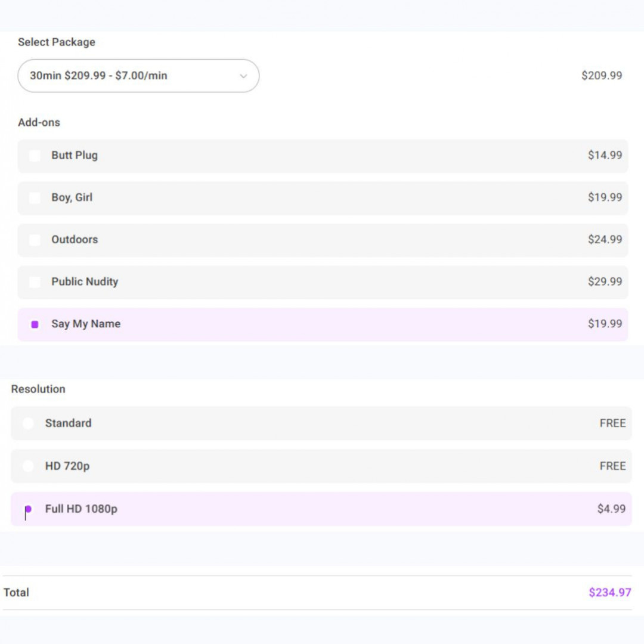Uncheck the Say My Name checkbox
The image size is (644, 644).
coord(35,324)
